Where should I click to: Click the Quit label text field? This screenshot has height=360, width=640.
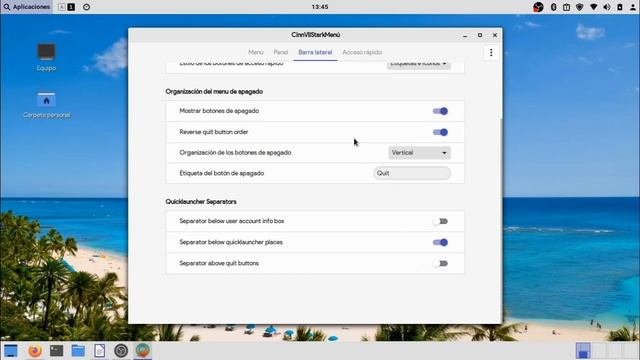pyautogui.click(x=412, y=173)
